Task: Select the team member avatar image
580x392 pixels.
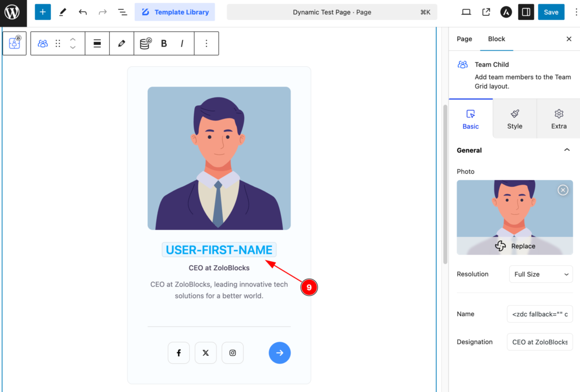Action: pyautogui.click(x=219, y=158)
